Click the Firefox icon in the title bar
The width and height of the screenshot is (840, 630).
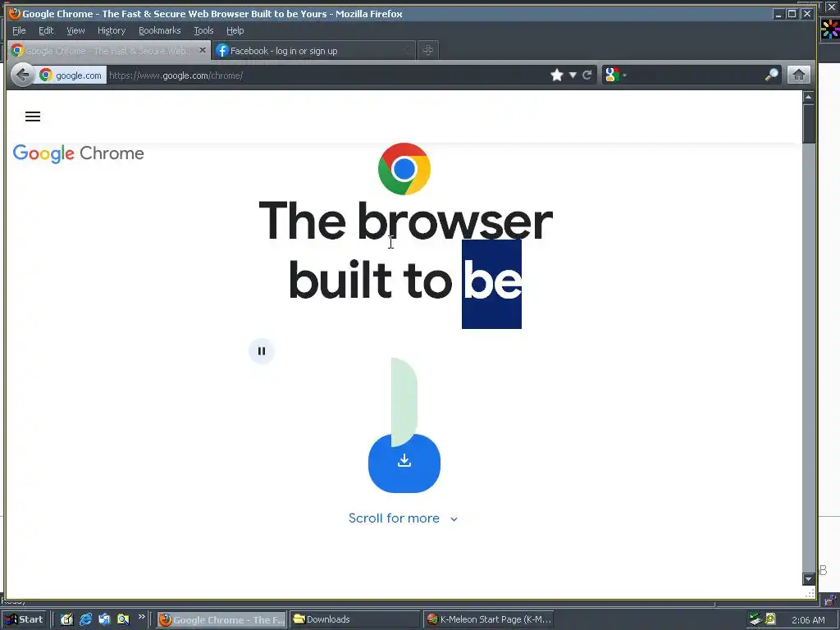click(x=15, y=13)
